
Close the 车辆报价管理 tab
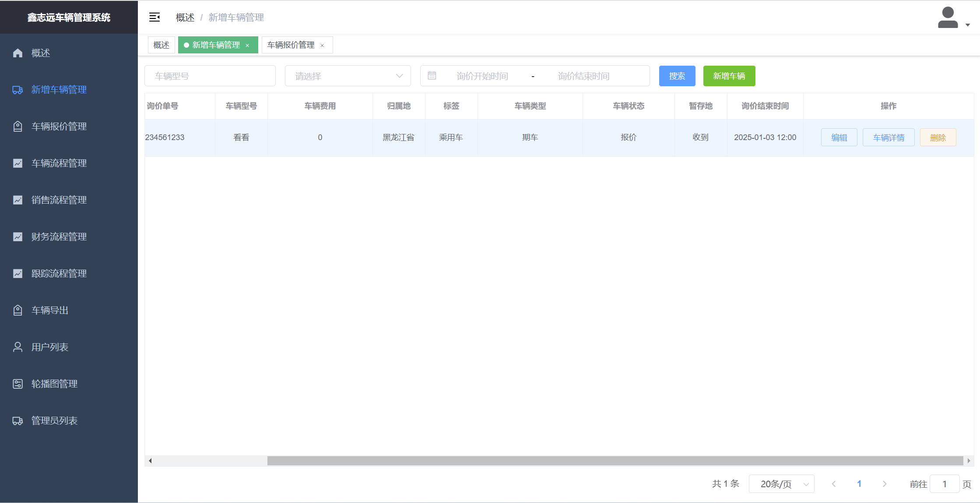pos(322,46)
